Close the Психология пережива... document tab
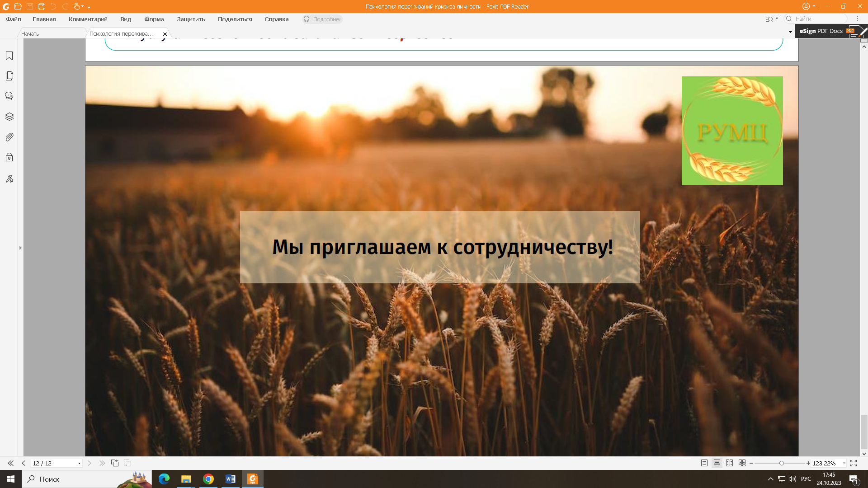Image resolution: width=868 pixels, height=488 pixels. [165, 34]
